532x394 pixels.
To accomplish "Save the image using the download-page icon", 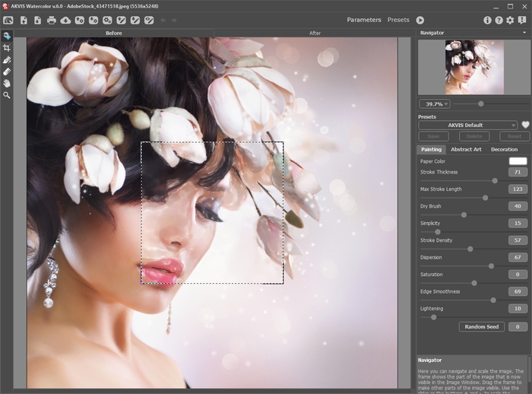I will (38, 21).
